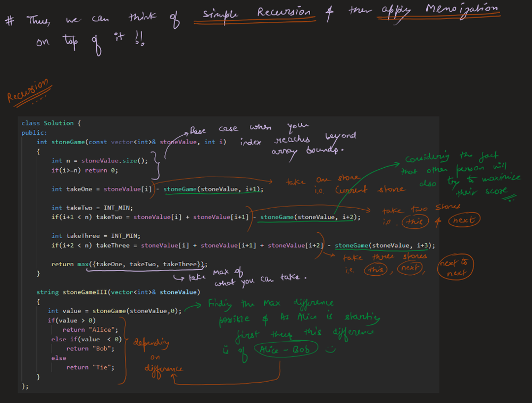Select the orange handwritten 'Recursion' label
The image size is (532, 403).
[x=28, y=91]
